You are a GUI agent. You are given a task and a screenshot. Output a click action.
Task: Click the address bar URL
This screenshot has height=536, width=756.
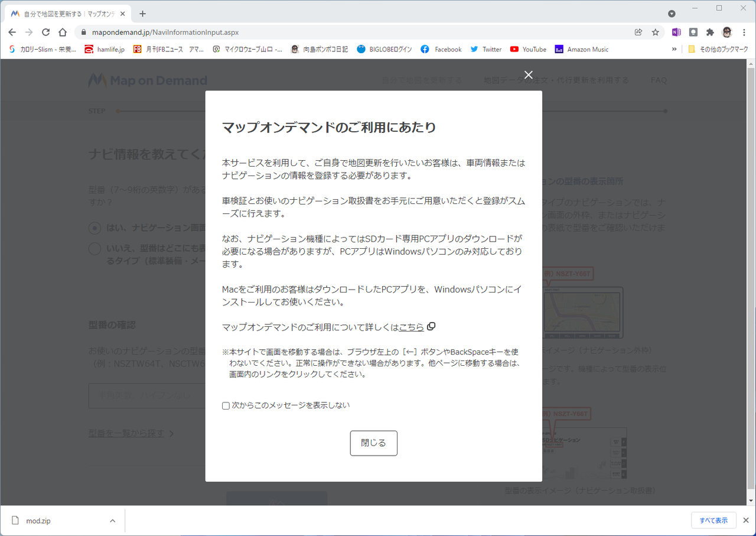coord(165,33)
